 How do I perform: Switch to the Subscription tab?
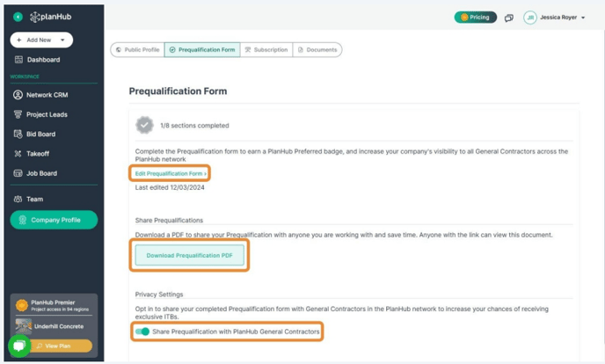click(x=266, y=50)
